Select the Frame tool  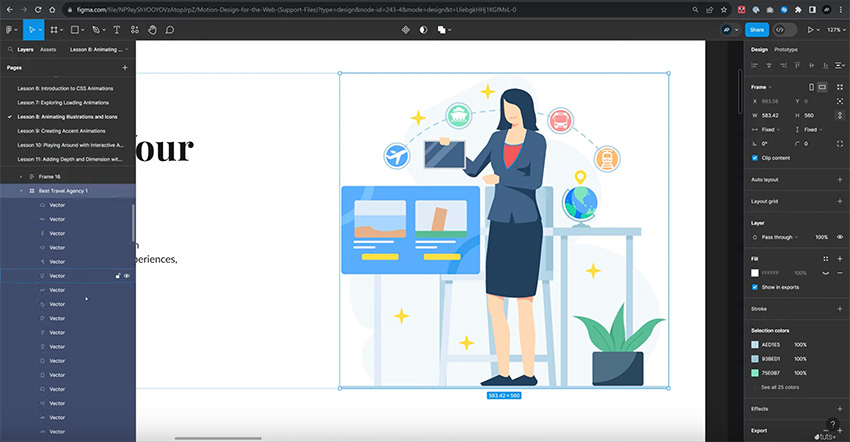(54, 30)
